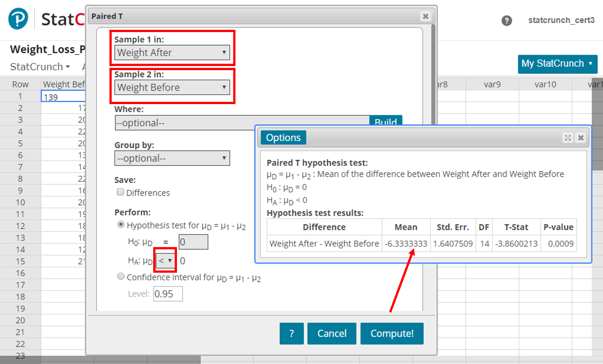Select Hypothesis test radio button
This screenshot has height=364, width=603.
coord(121,225)
